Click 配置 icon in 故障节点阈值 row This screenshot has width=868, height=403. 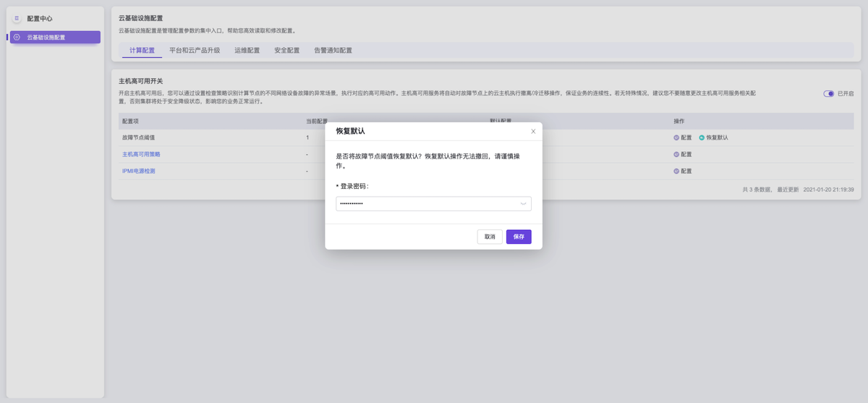click(x=677, y=137)
